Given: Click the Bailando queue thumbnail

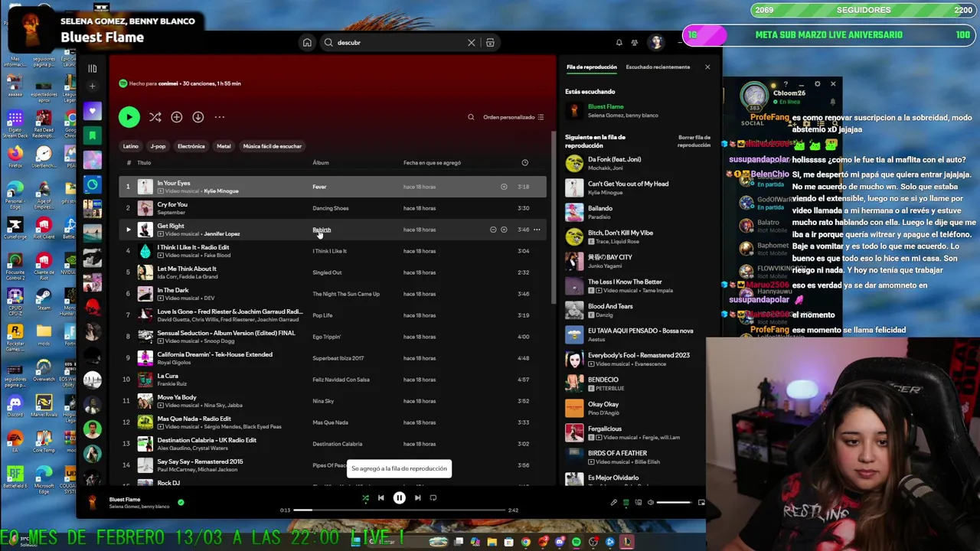Looking at the screenshot, I should pyautogui.click(x=574, y=213).
